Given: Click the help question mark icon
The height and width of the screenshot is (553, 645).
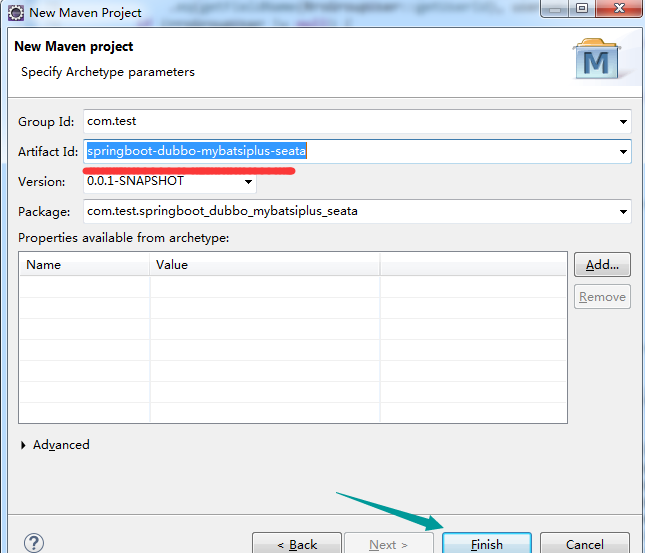Looking at the screenshot, I should click(x=34, y=543).
